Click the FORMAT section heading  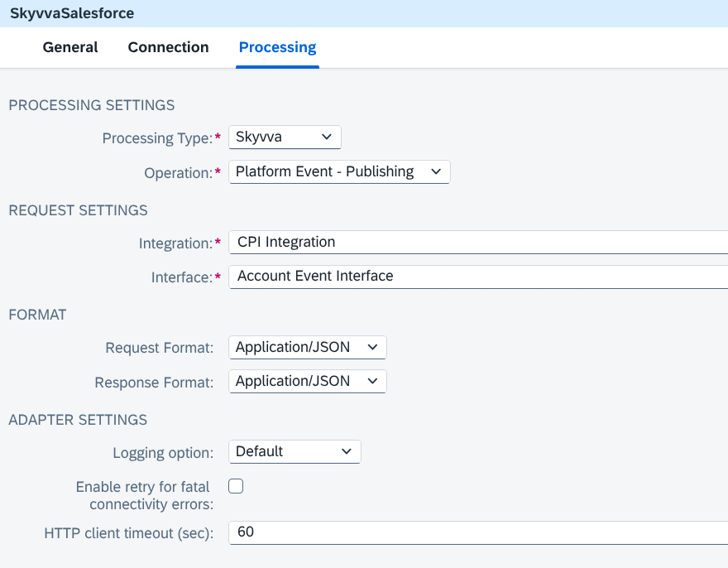37,315
